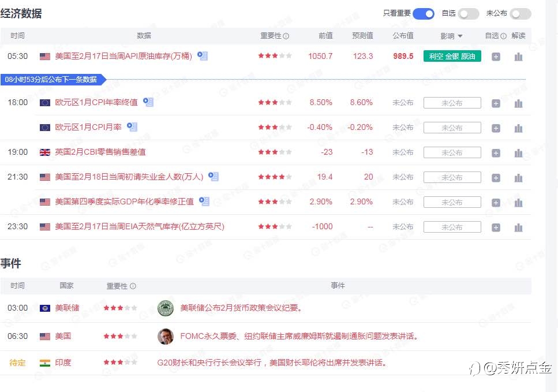Toggle the 只看重要 switch off

(x=424, y=14)
